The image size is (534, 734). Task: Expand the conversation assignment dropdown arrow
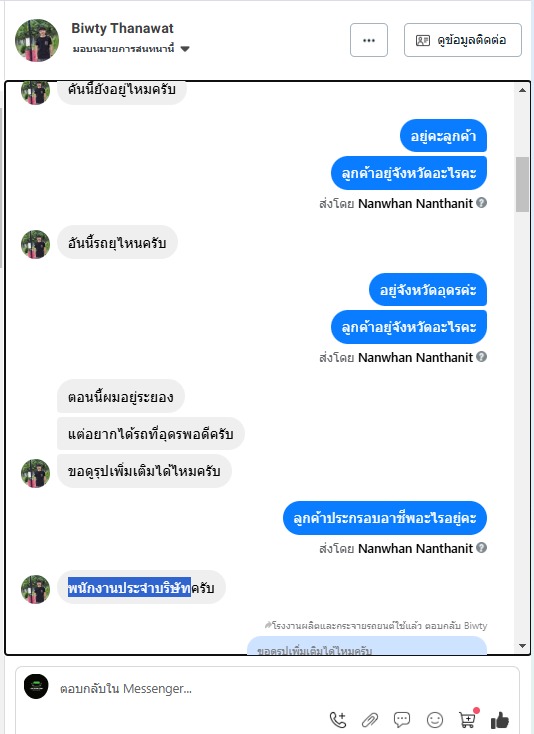185,49
